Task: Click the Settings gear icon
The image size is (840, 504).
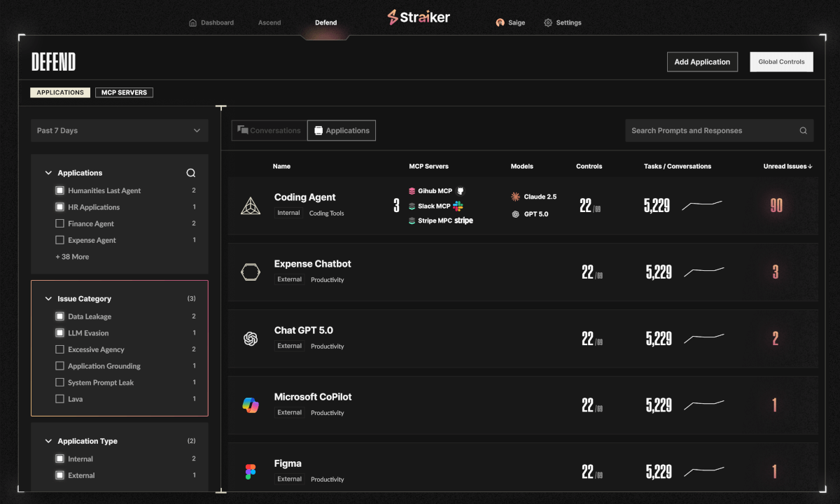Action: [x=548, y=22]
